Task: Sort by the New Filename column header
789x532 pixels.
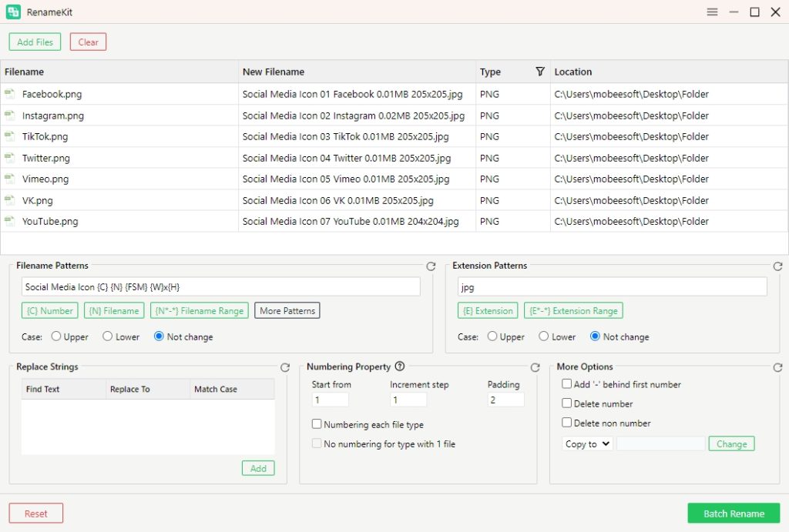Action: (x=274, y=72)
